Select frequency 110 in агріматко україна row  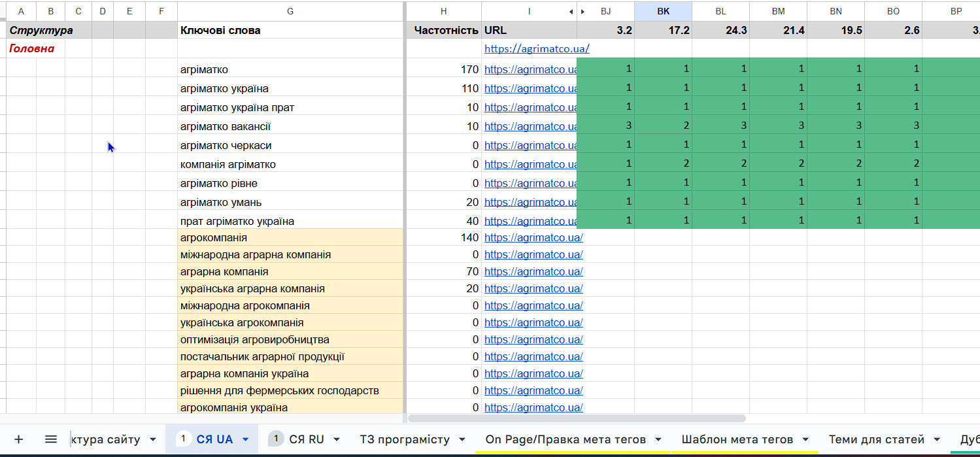[x=444, y=88]
